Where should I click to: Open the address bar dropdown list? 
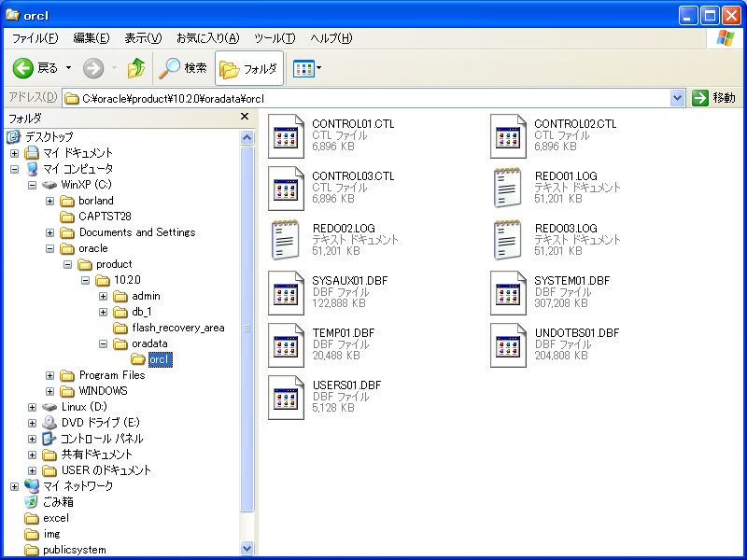click(x=677, y=98)
